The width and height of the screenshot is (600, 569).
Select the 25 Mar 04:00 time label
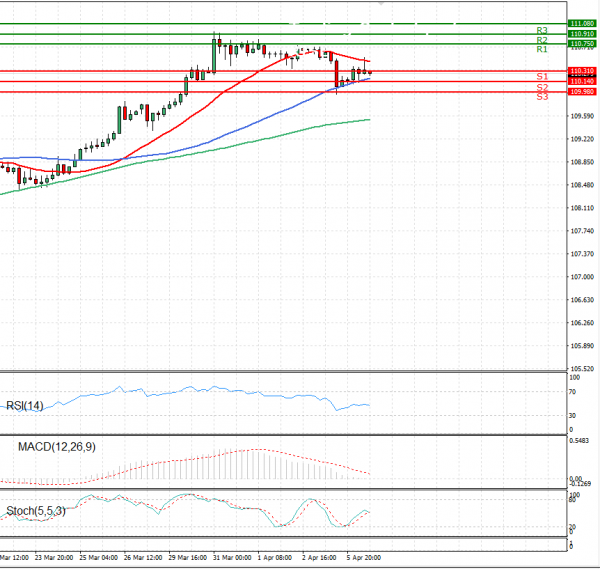click(99, 556)
